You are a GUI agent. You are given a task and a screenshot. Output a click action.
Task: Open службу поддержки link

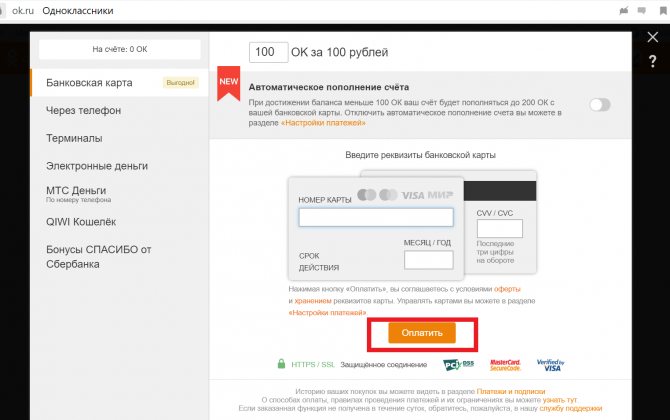tap(570, 408)
